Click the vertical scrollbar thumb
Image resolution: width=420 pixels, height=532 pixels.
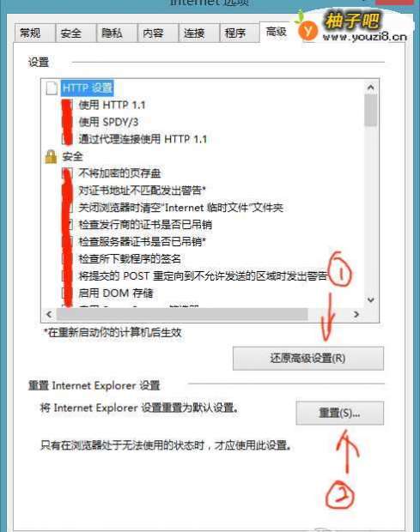[371, 110]
